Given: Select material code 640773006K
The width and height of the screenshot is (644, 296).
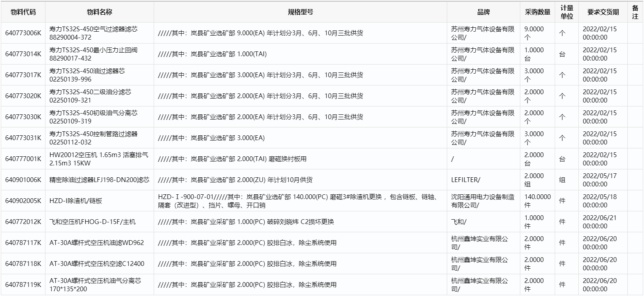Looking at the screenshot, I should (23, 33).
